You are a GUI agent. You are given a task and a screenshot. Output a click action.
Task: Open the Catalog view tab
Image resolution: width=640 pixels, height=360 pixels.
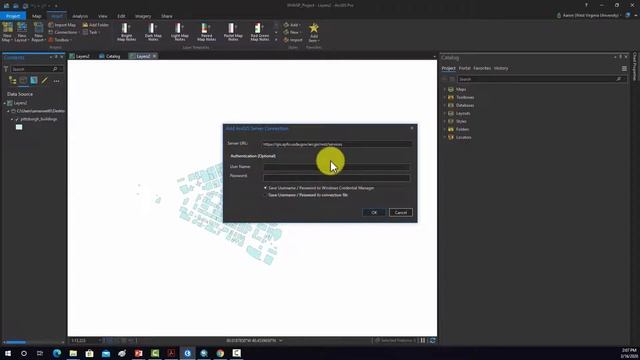(x=110, y=56)
